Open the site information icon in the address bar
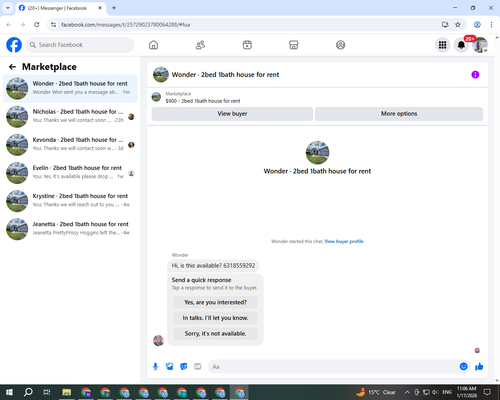 pyautogui.click(x=54, y=25)
